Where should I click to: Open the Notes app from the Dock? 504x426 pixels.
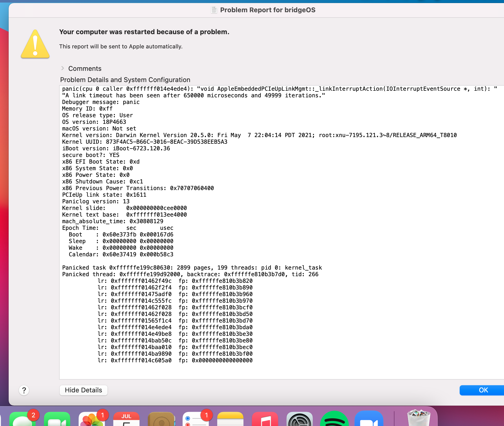coord(231,420)
